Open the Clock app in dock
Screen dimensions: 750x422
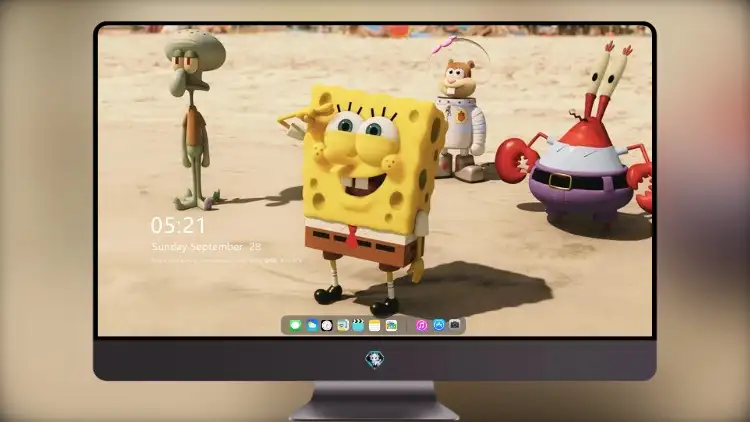coord(327,325)
